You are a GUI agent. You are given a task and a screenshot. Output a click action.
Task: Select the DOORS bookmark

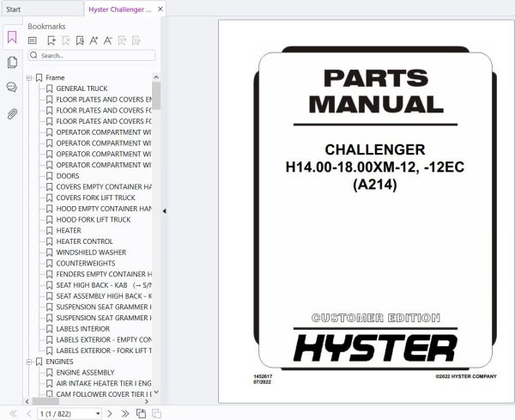click(x=68, y=176)
